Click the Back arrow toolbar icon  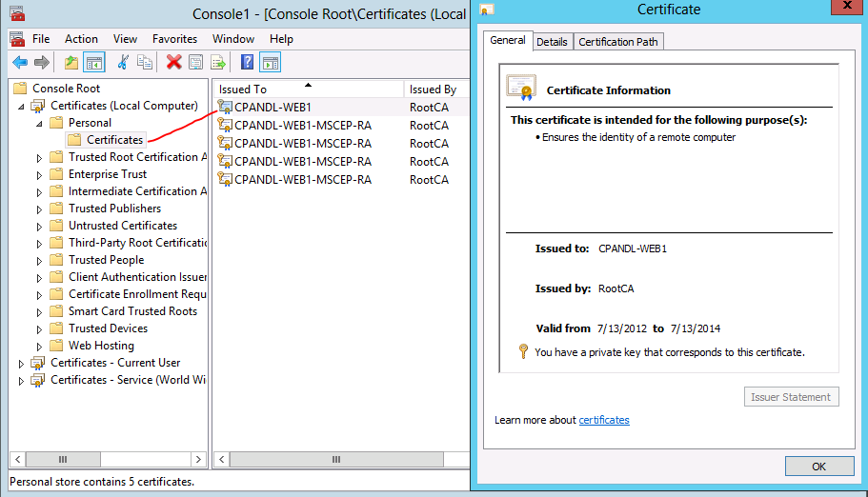pos(20,63)
